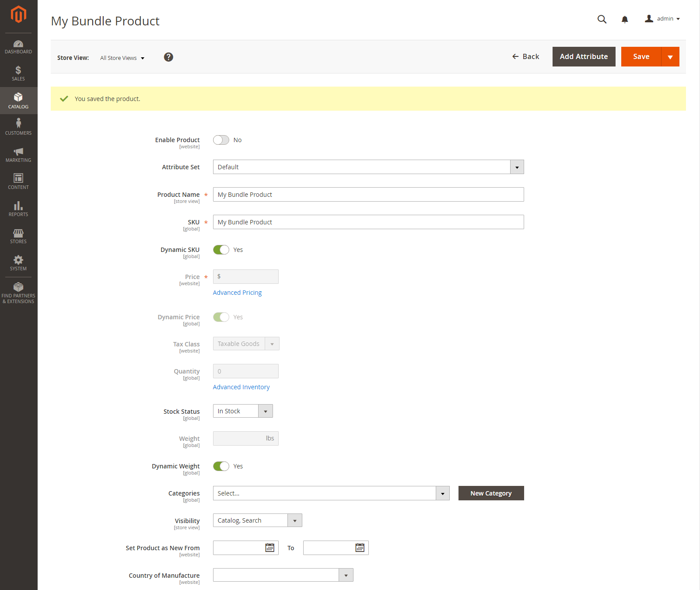Screen dimensions: 700x590
Task: Open the admin account menu
Action: click(x=662, y=19)
